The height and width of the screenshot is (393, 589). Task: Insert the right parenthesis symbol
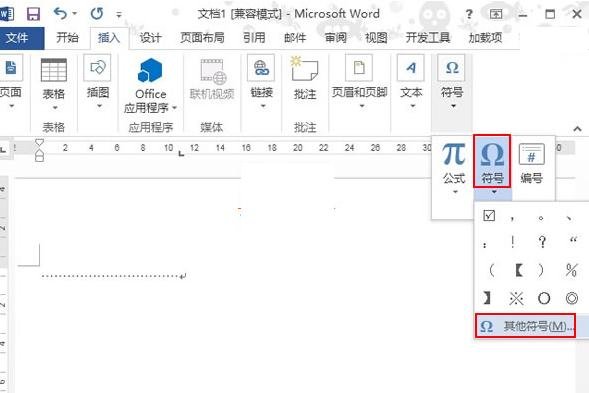[540, 270]
